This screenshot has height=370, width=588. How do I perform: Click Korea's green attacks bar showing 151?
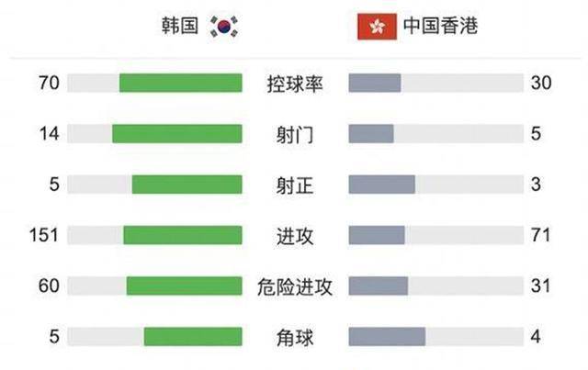click(183, 235)
